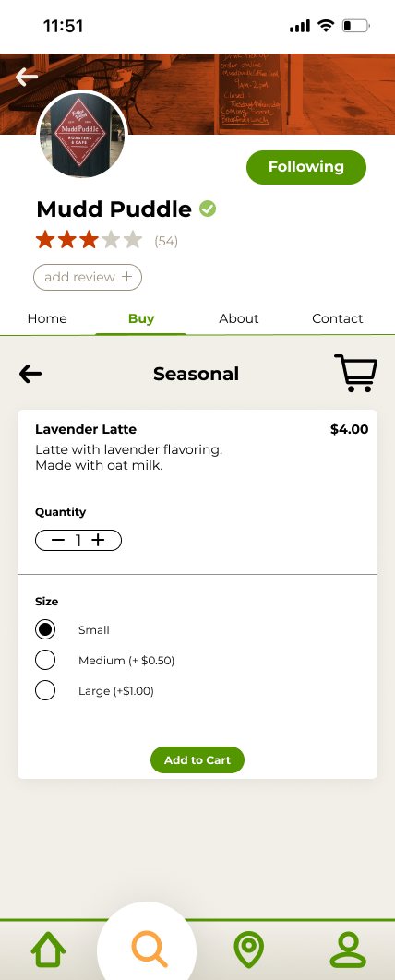Toggle the Following button

point(306,167)
